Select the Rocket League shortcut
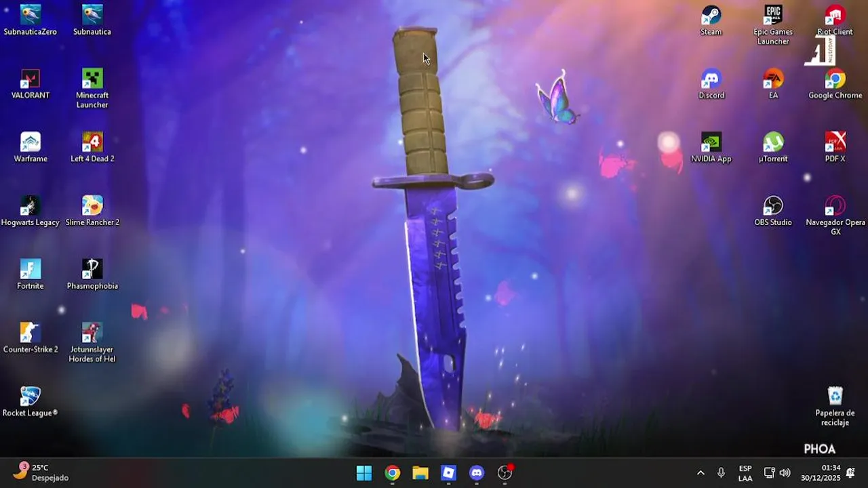868x488 pixels. pyautogui.click(x=30, y=402)
